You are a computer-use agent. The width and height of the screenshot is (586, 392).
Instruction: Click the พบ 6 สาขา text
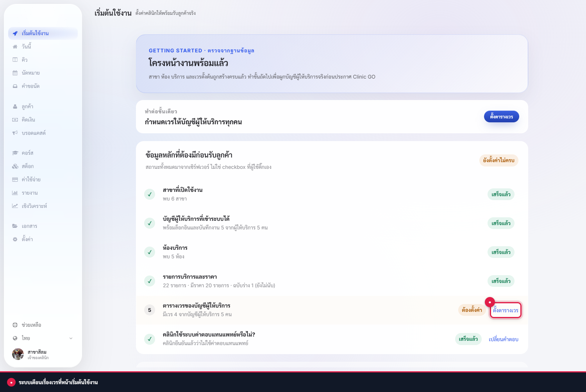175,199
